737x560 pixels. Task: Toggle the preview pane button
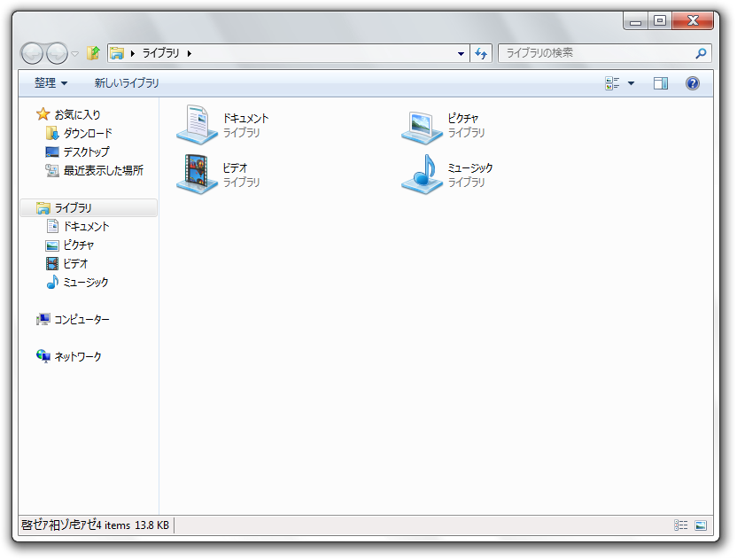661,83
